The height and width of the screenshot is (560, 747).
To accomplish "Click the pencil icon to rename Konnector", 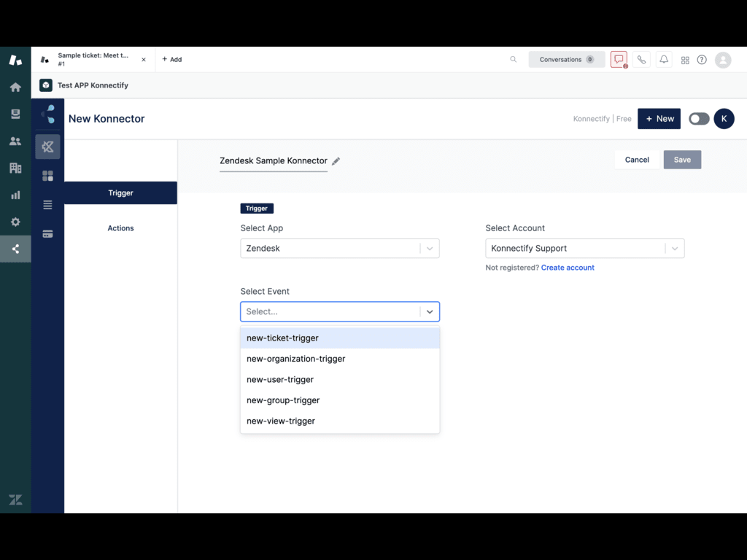I will click(x=336, y=161).
